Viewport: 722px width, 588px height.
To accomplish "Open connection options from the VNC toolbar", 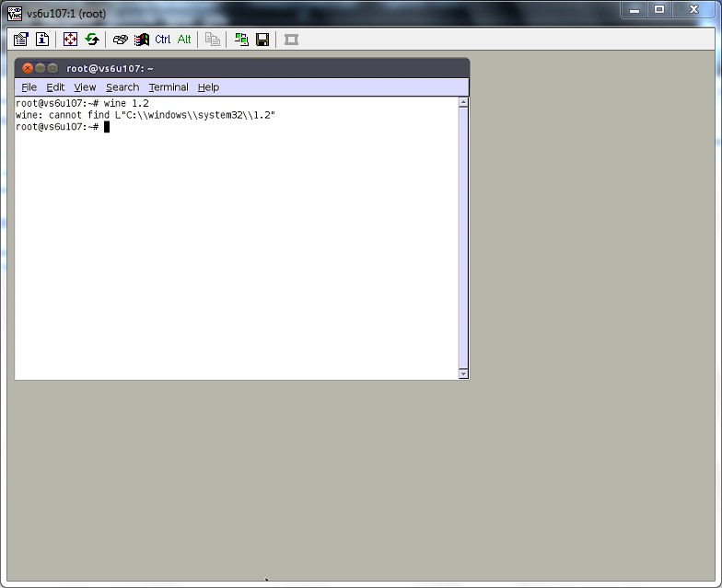I will pyautogui.click(x=21, y=40).
